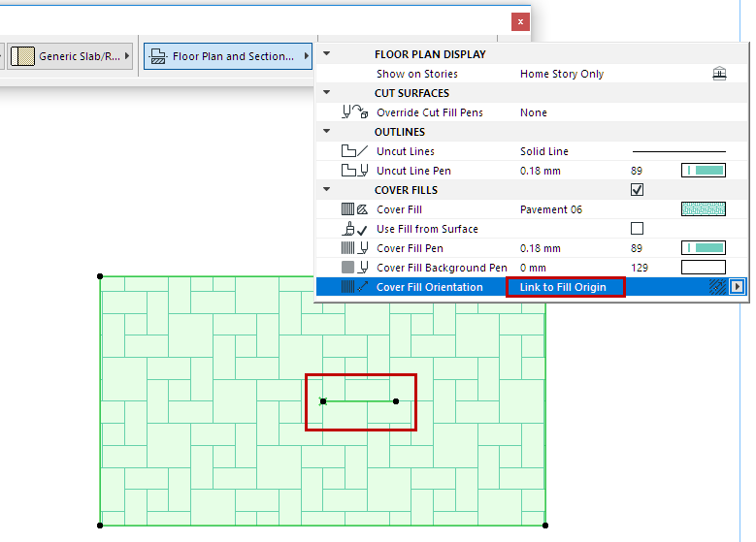Click the Pavement 06 fill value
This screenshot has width=756, height=542.
coord(551,209)
